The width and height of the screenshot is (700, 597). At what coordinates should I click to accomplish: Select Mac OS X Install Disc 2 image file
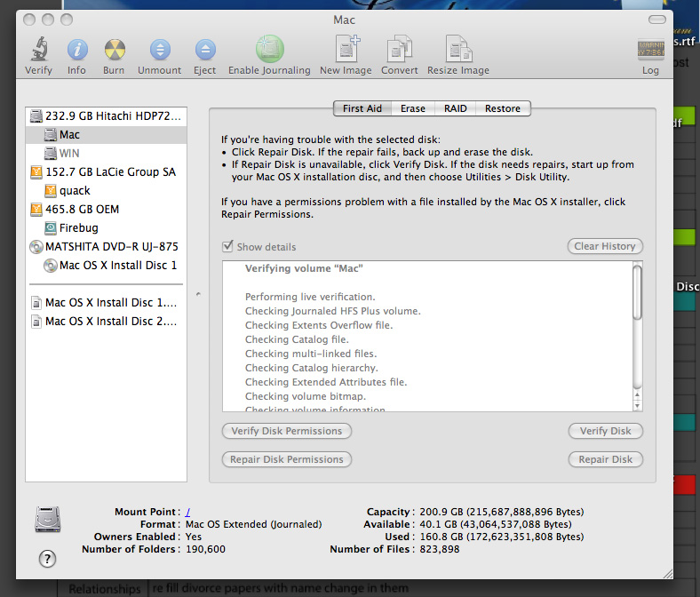coord(107,322)
